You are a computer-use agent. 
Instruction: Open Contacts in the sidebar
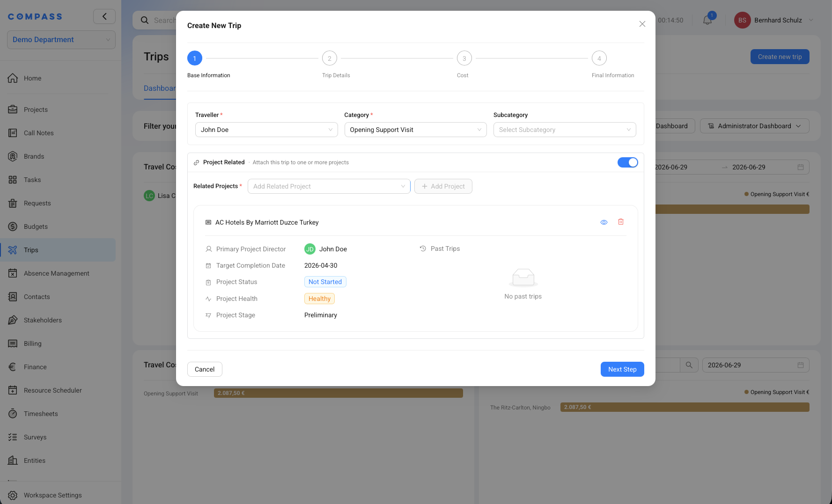(x=58, y=297)
